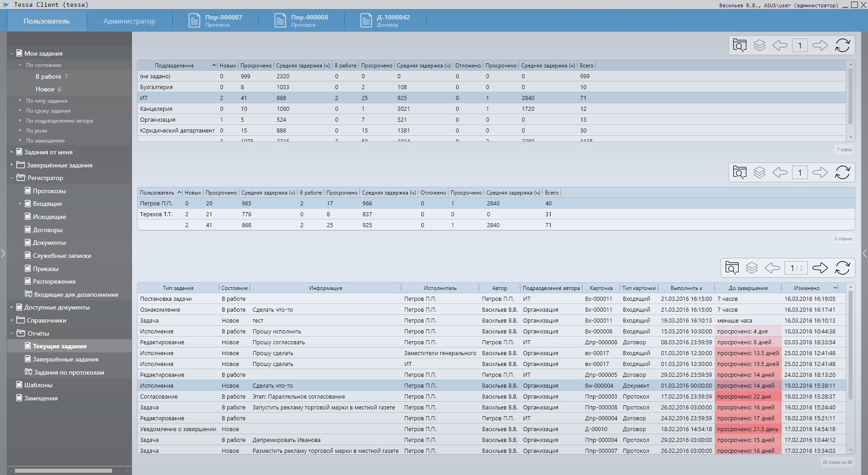This screenshot has height=475, width=868.
Task: Expand the По типу задания group
Action: (x=20, y=100)
